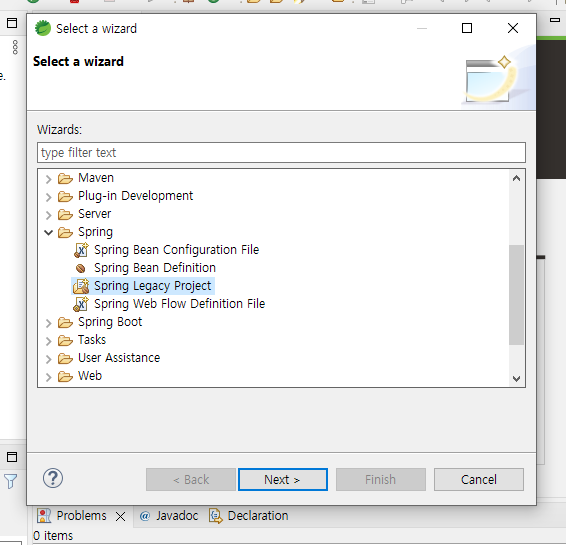Minimize the right editor panel in main window
This screenshot has width=566, height=545.
point(555,20)
